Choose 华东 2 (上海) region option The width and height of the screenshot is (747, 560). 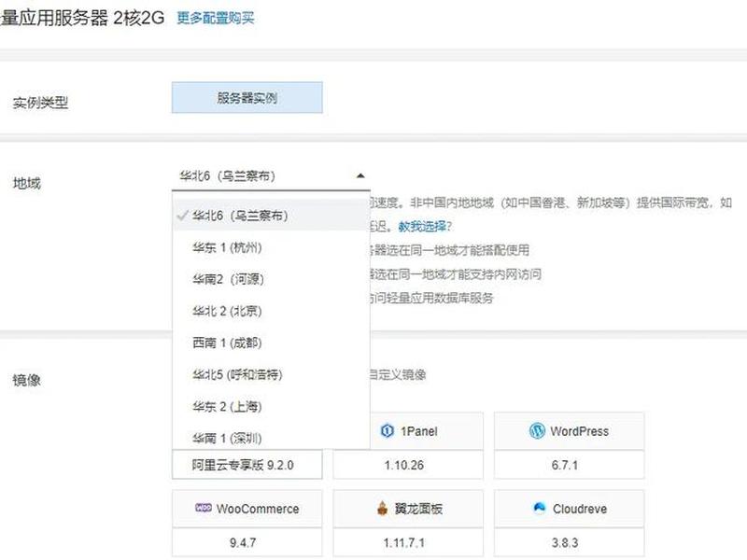click(x=271, y=407)
